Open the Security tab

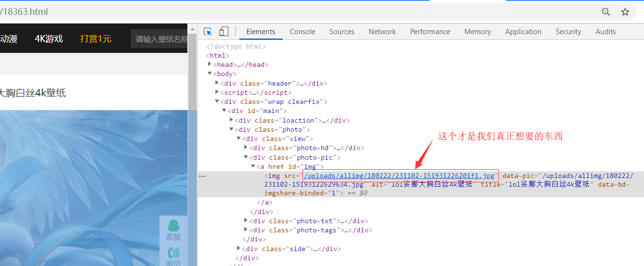pos(568,32)
